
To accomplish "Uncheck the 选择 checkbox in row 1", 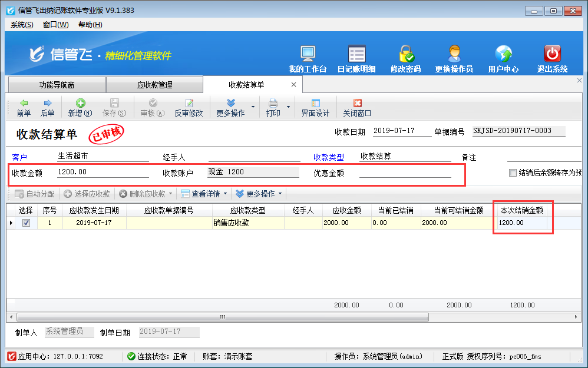I will pos(26,223).
